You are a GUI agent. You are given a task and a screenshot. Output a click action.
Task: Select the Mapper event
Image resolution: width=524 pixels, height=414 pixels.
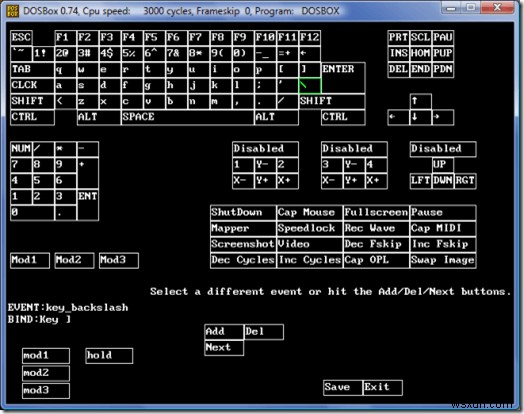pyautogui.click(x=243, y=229)
